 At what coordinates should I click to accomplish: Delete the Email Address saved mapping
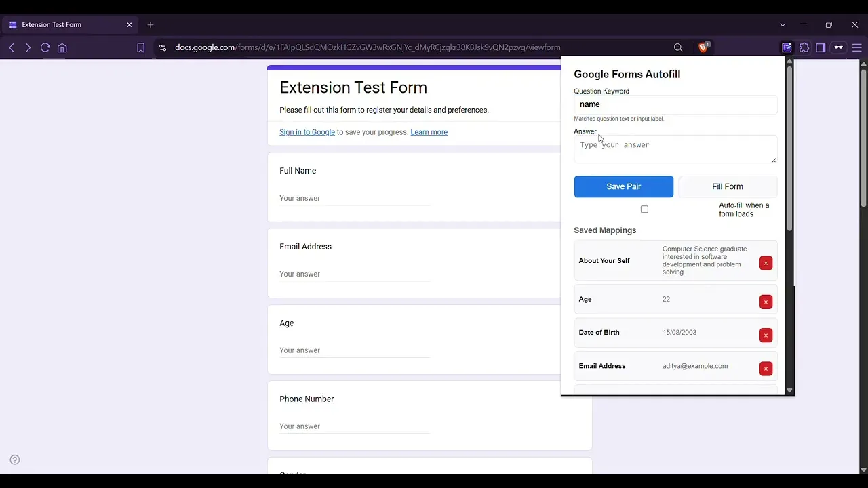[766, 369]
